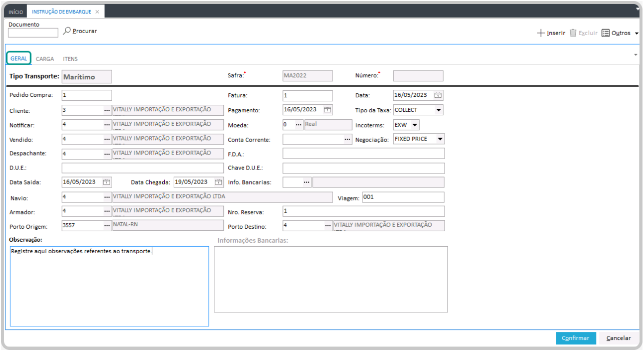Expand the Tipo da Taxa dropdown

[439, 110]
